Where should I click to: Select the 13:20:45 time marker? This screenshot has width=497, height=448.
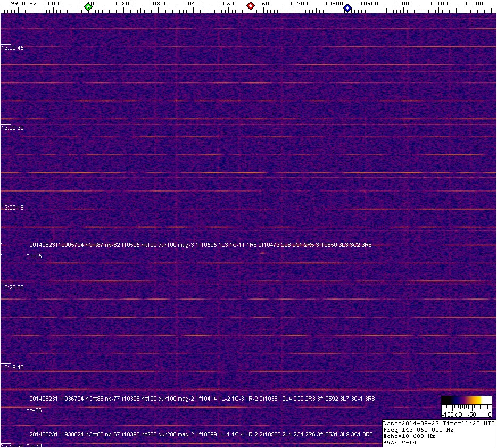point(13,48)
